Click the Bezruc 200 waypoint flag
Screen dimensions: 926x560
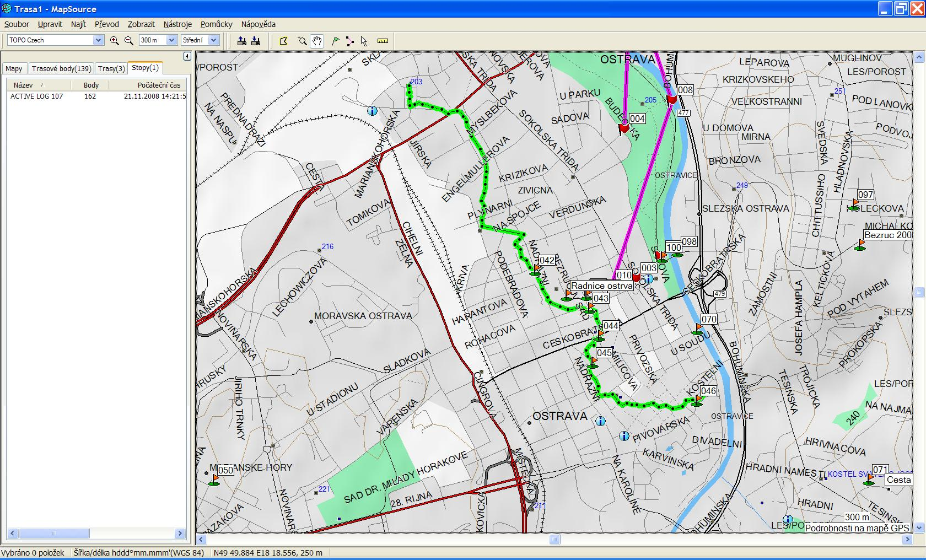click(860, 245)
